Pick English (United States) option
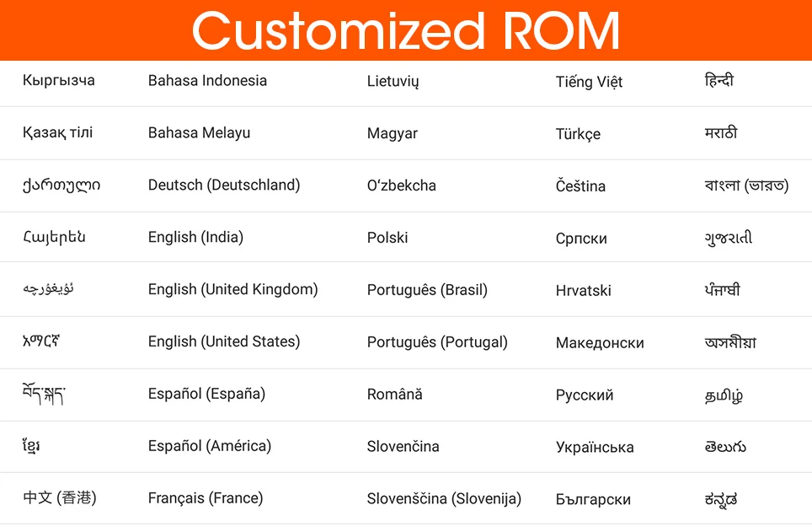 click(224, 341)
